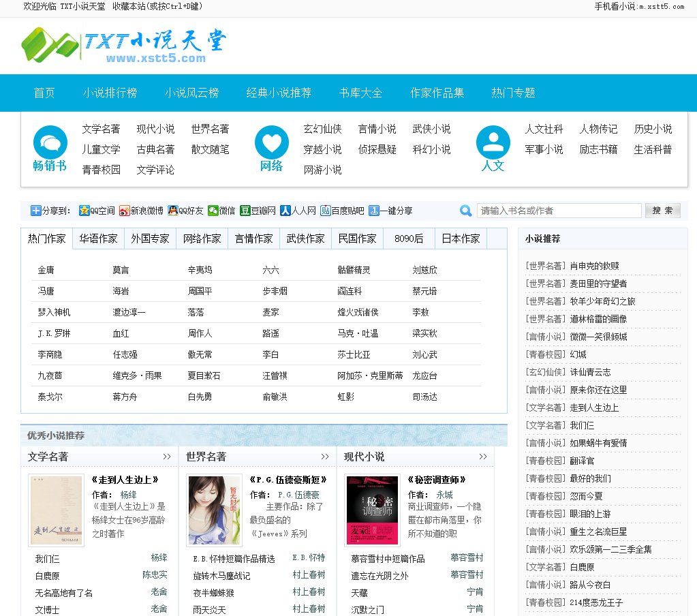
Task: Click the QQ好友 penguin icon
Action: click(173, 211)
